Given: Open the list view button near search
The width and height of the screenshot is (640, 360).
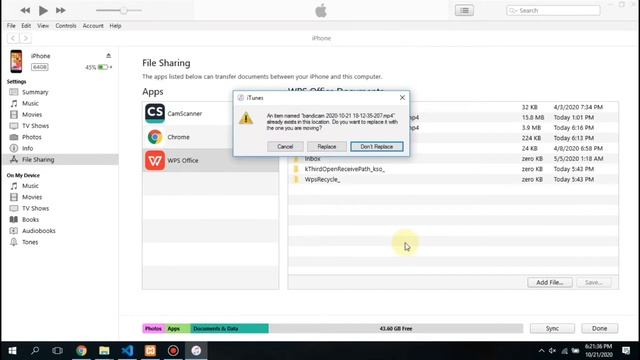Looking at the screenshot, I should (x=464, y=10).
